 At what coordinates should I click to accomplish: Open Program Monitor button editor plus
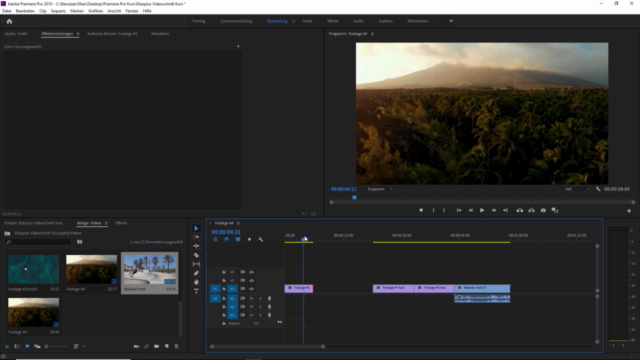629,211
